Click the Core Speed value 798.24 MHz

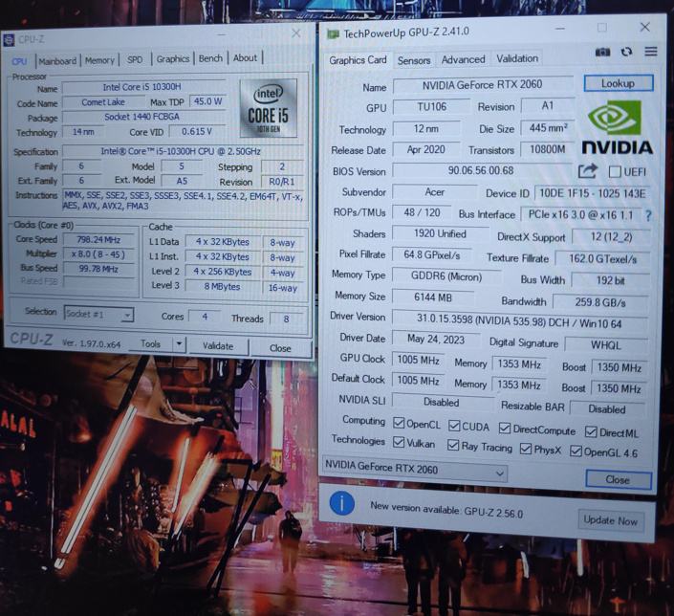click(98, 239)
